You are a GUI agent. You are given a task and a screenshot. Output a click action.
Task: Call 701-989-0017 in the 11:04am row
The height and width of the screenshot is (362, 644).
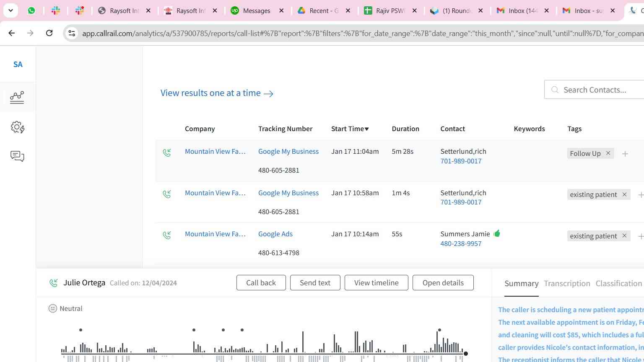click(461, 161)
